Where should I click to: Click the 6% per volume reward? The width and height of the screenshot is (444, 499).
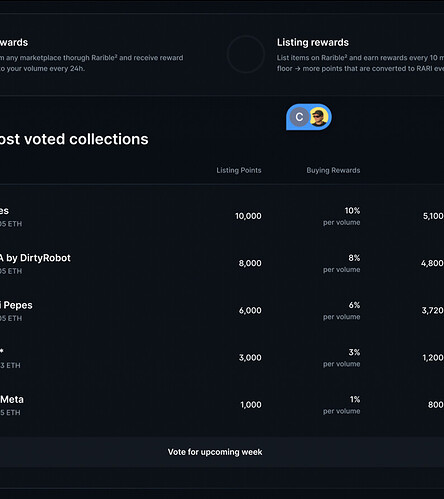tap(342, 311)
